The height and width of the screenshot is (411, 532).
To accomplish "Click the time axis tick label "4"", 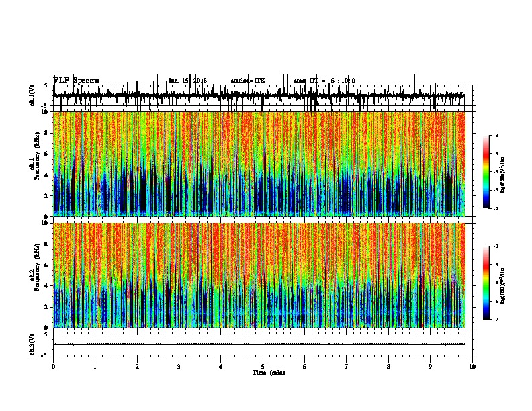I will click(221, 367).
